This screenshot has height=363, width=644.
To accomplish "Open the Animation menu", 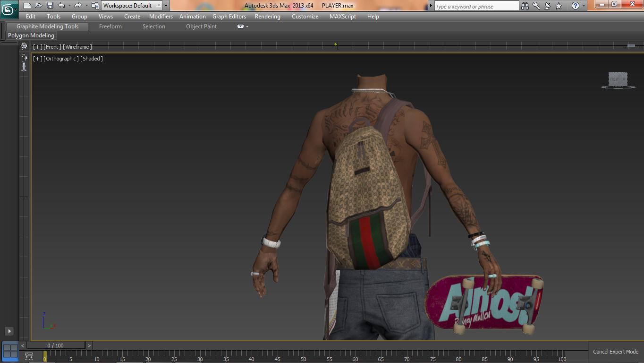I will (193, 17).
